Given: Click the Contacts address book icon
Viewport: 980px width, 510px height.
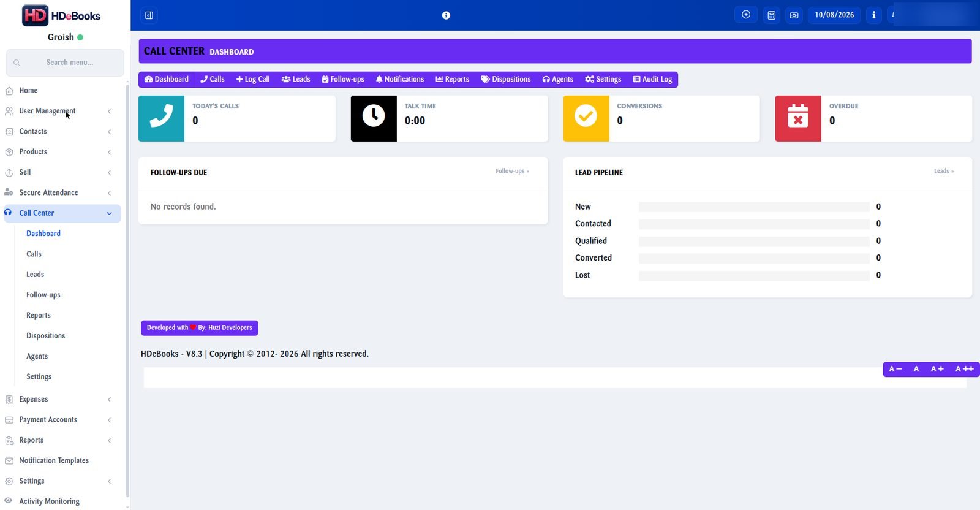Looking at the screenshot, I should (x=9, y=132).
